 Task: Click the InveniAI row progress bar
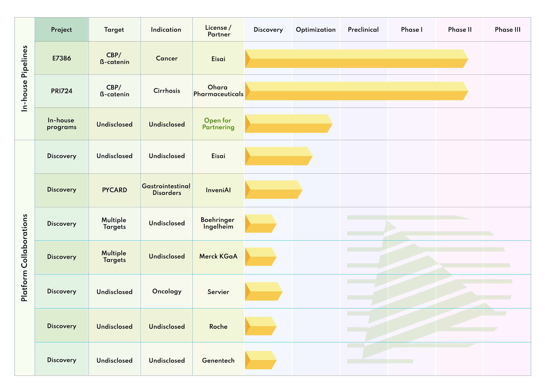pos(274,190)
